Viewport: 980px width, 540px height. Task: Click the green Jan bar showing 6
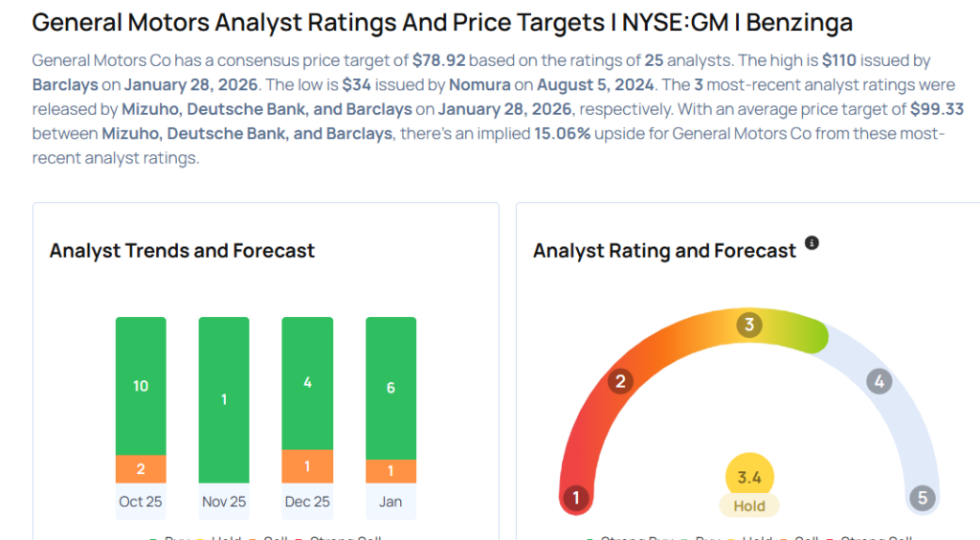pyautogui.click(x=390, y=388)
